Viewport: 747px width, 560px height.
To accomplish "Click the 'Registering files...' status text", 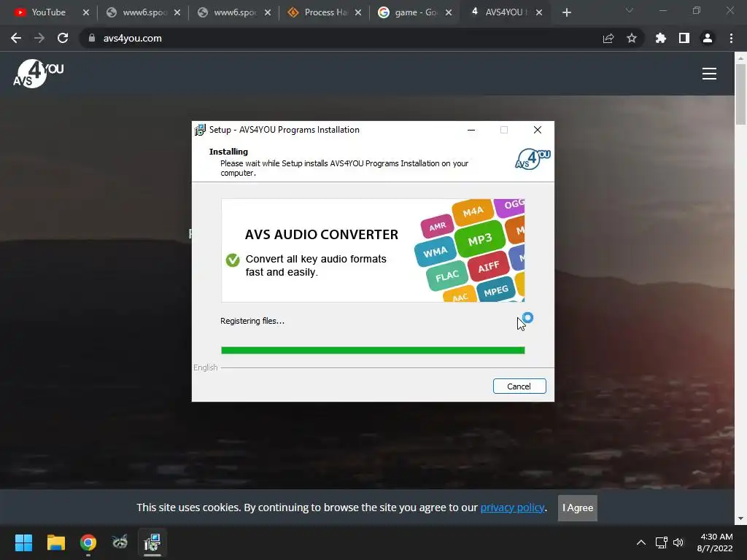I will click(252, 321).
